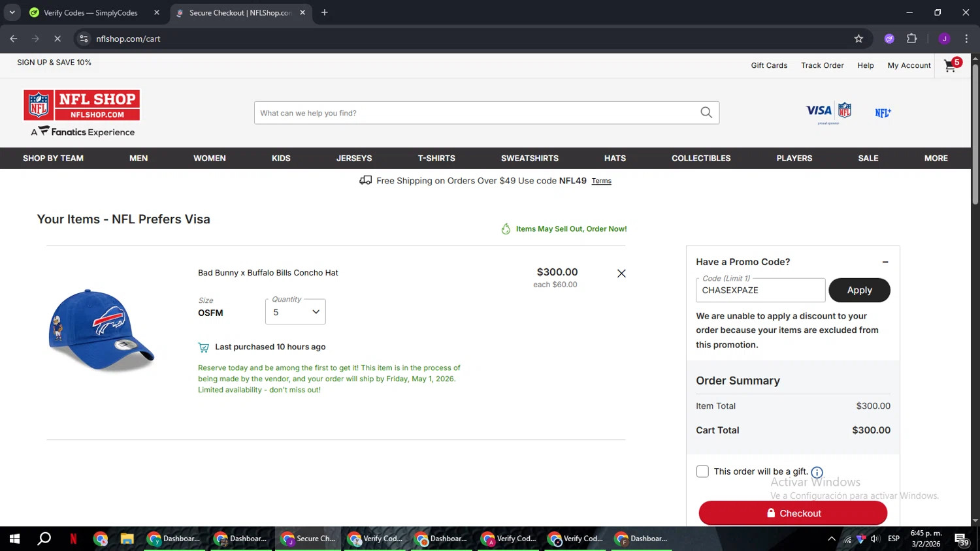Click the browser address bar URL
The height and width of the screenshot is (551, 980).
tap(128, 39)
